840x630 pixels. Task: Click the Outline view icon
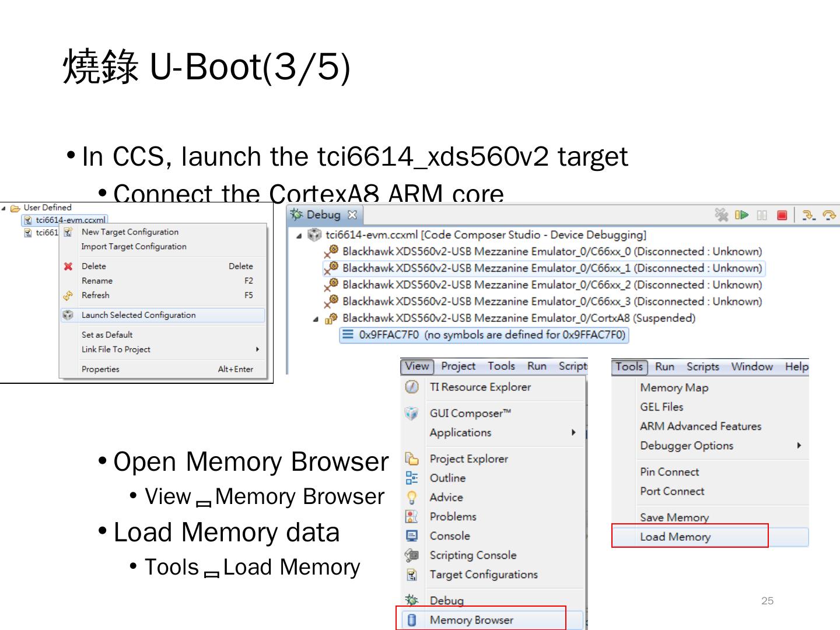click(x=412, y=478)
